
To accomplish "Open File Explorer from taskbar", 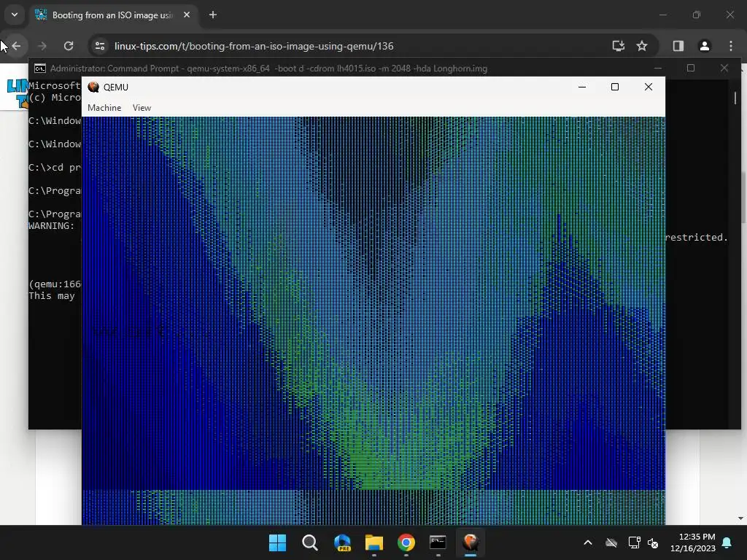I will [374, 542].
